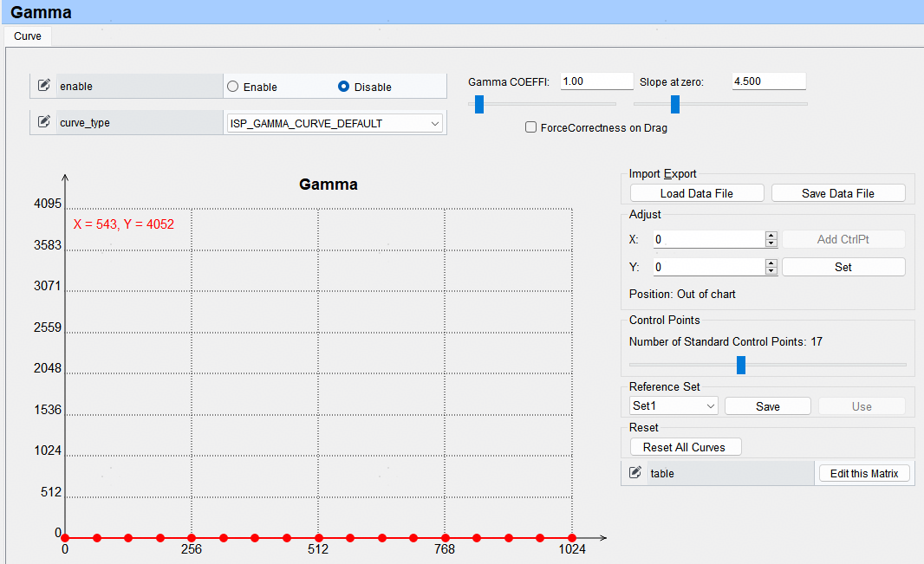Click the X value spinner up arrow
This screenshot has height=564, width=924.
pyautogui.click(x=771, y=235)
